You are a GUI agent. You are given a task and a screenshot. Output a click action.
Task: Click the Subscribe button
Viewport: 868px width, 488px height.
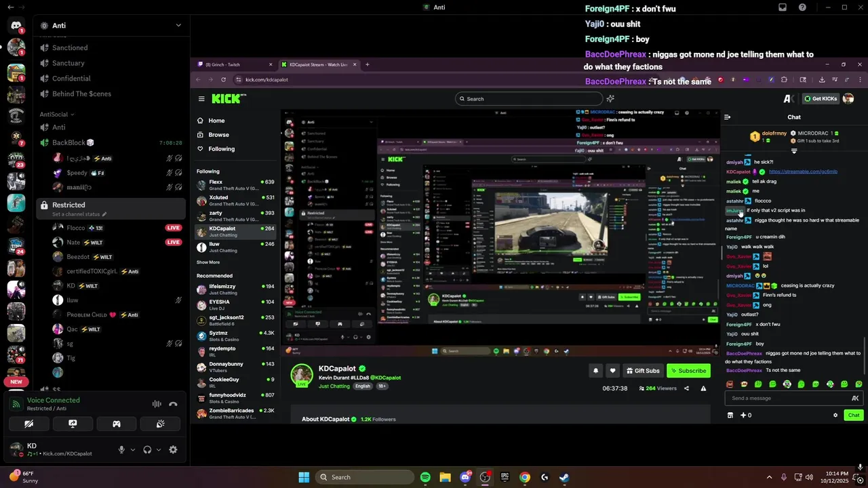(x=688, y=371)
